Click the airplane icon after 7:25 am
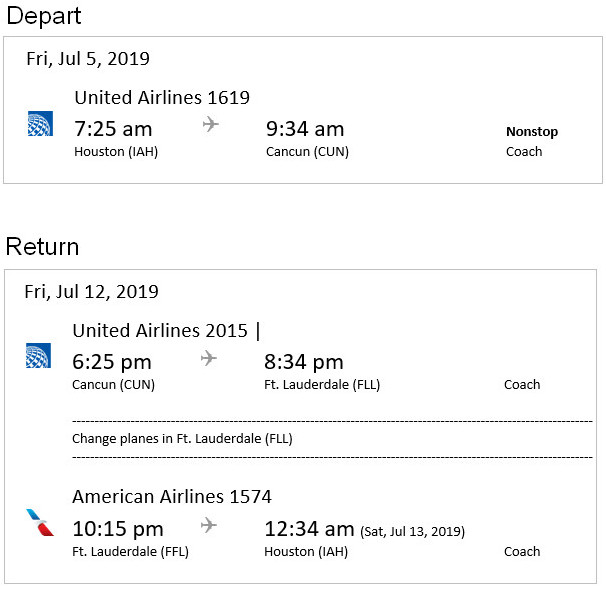The width and height of the screenshot is (606, 592). pos(210,124)
